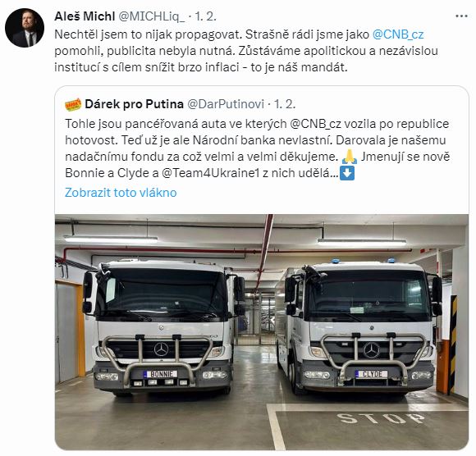
Task: Click the date next to @MICHLiq_
Action: (205, 16)
